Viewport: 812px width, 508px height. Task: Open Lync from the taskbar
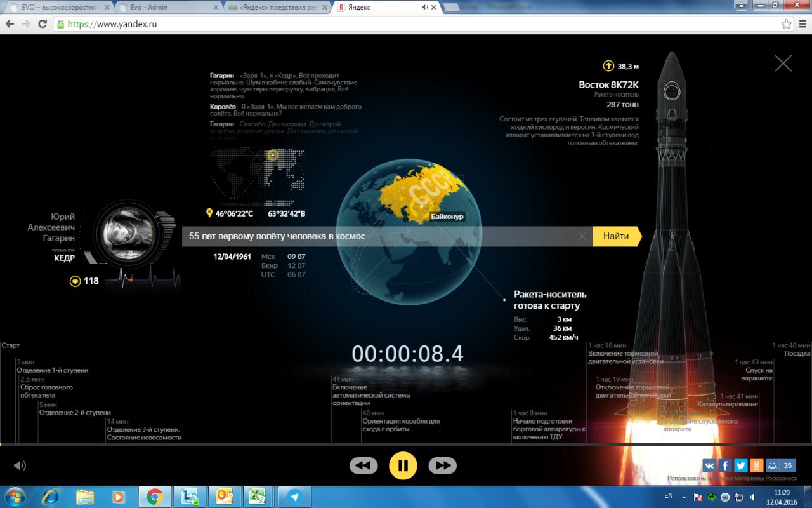(x=188, y=496)
